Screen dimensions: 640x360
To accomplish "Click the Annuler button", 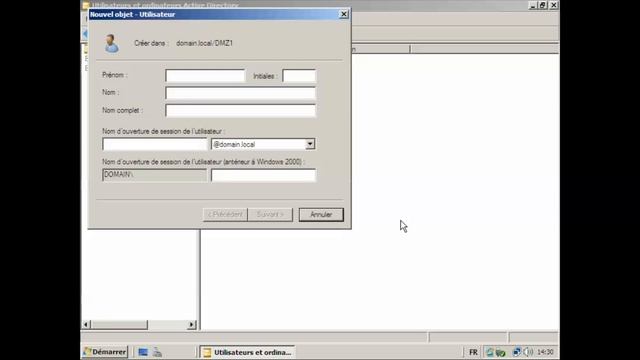I will coord(321,215).
